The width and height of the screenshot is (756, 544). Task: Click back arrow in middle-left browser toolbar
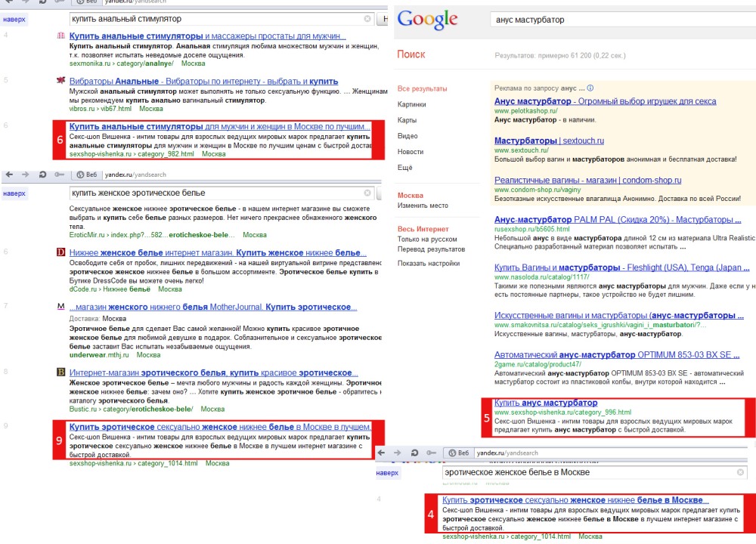coord(9,175)
